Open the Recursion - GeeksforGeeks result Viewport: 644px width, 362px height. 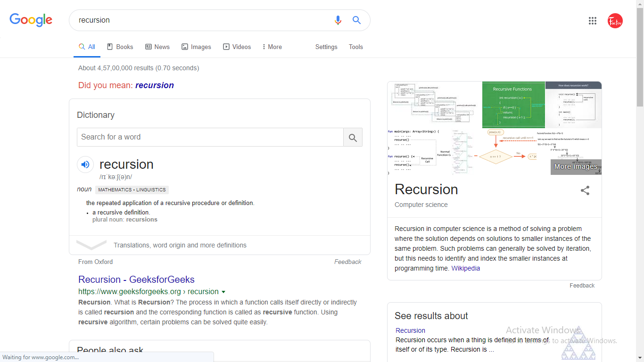(x=136, y=280)
